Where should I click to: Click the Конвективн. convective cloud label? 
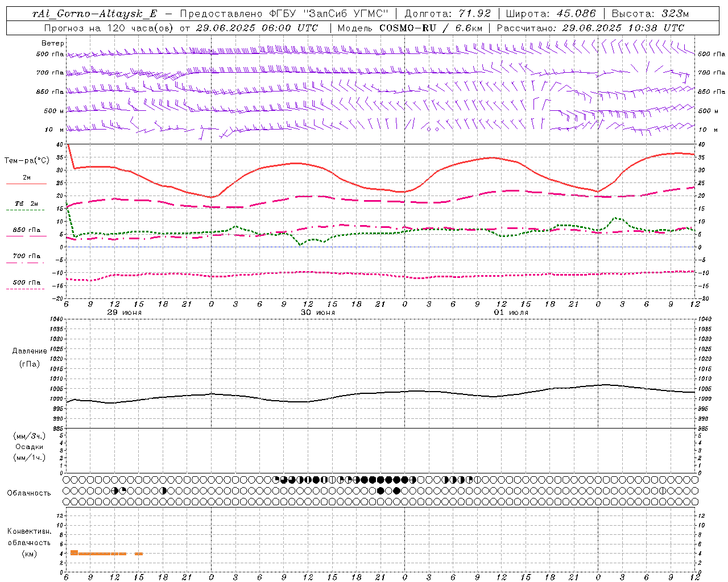pos(29,531)
